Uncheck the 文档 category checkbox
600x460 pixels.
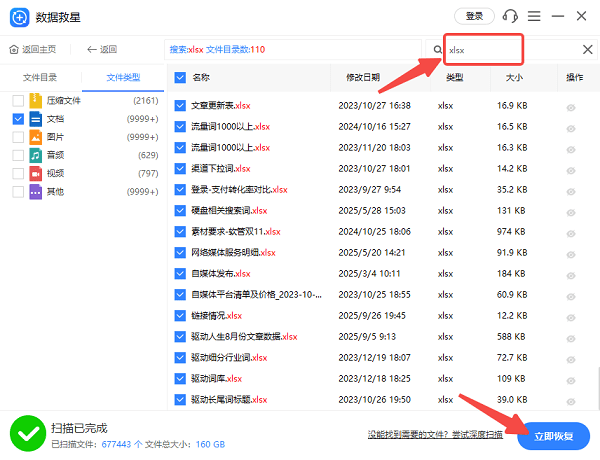click(19, 118)
